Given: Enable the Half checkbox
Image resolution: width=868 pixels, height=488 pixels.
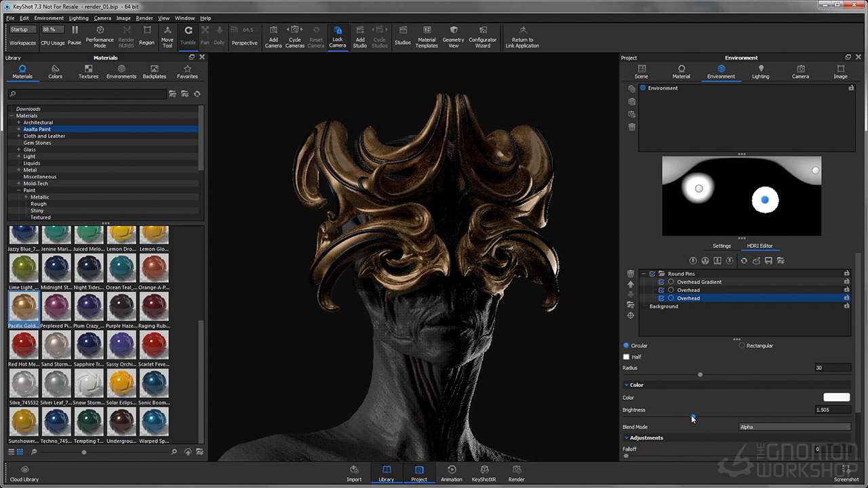Looking at the screenshot, I should 627,357.
